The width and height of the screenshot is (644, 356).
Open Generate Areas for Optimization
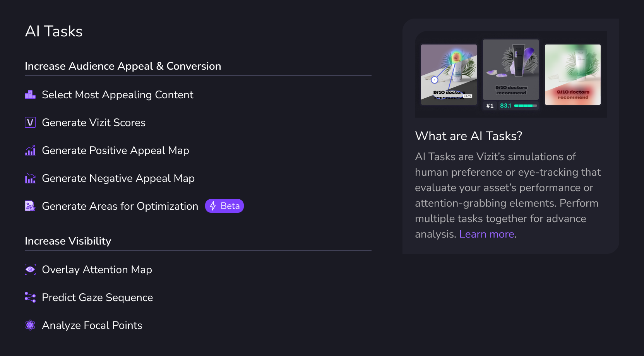point(120,206)
